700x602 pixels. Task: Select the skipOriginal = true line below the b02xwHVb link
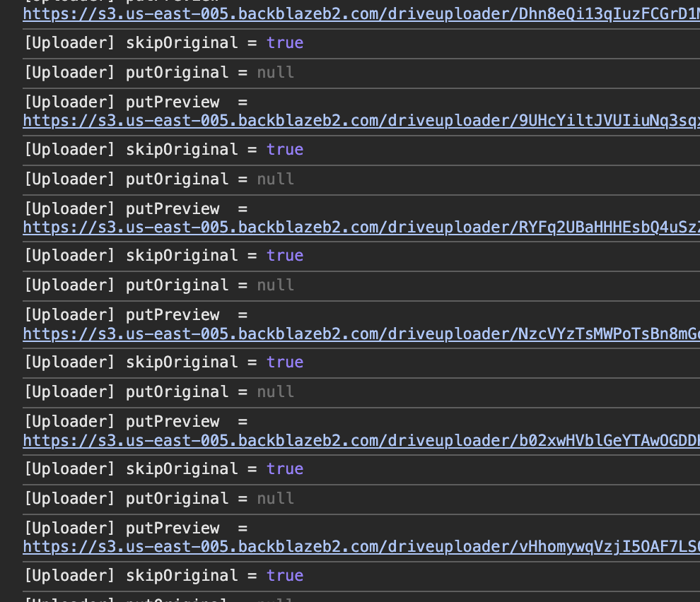(x=164, y=469)
